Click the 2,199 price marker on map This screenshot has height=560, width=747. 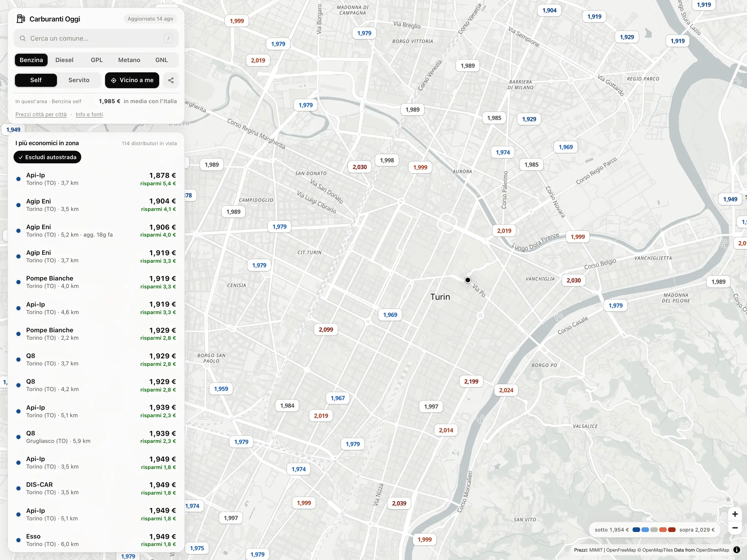(x=471, y=382)
